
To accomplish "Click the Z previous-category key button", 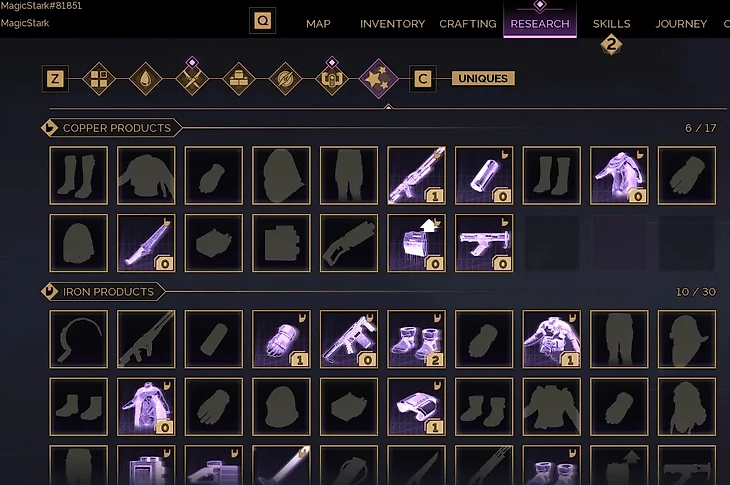I will click(x=55, y=79).
